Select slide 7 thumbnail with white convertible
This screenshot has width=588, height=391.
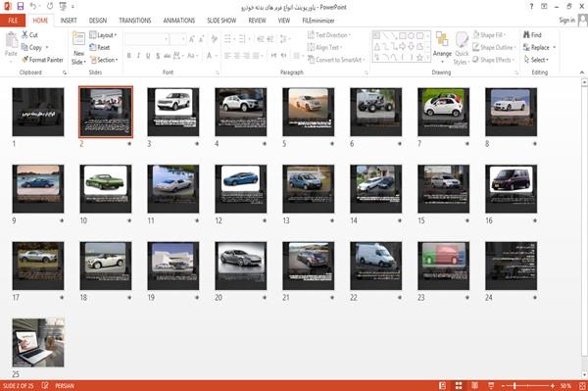pyautogui.click(x=443, y=112)
